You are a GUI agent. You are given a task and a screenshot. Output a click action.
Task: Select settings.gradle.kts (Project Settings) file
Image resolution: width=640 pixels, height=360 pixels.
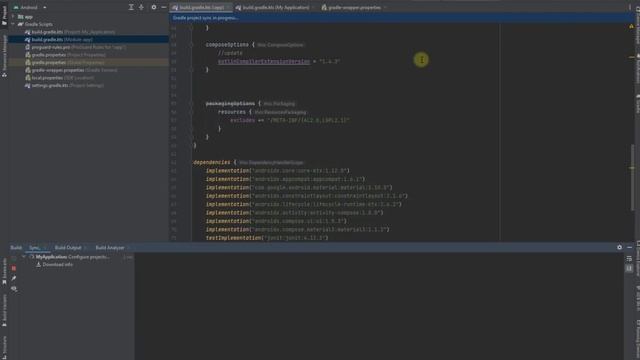click(x=64, y=86)
